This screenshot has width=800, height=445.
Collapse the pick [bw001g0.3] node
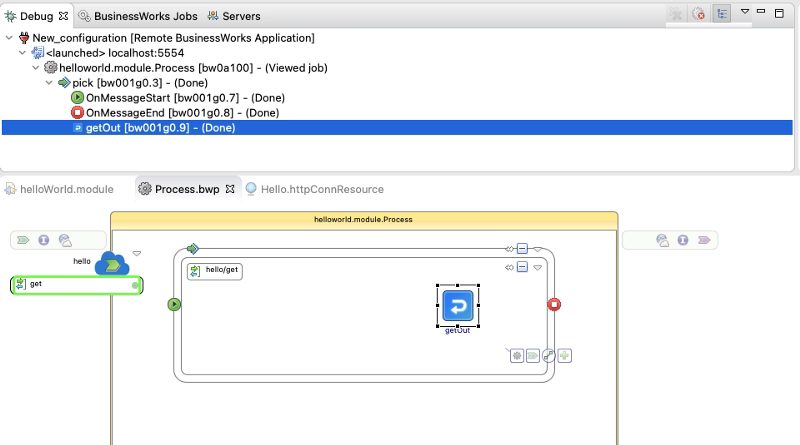pyautogui.click(x=49, y=83)
